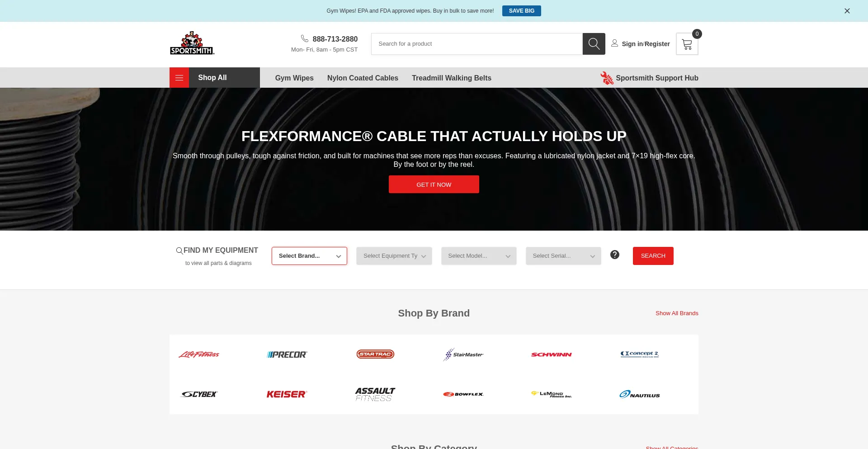Image resolution: width=868 pixels, height=449 pixels.
Task: Click the Shop By Brand heading
Action: coord(434,313)
